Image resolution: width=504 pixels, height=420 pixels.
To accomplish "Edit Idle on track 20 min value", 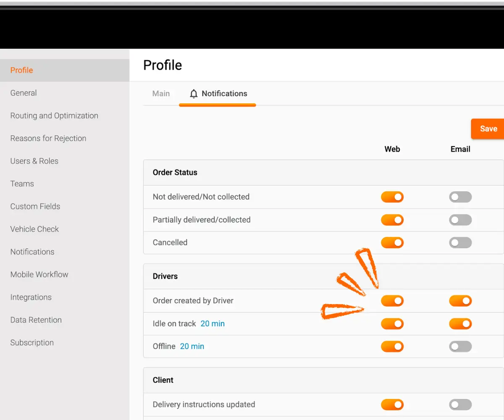I will [213, 324].
